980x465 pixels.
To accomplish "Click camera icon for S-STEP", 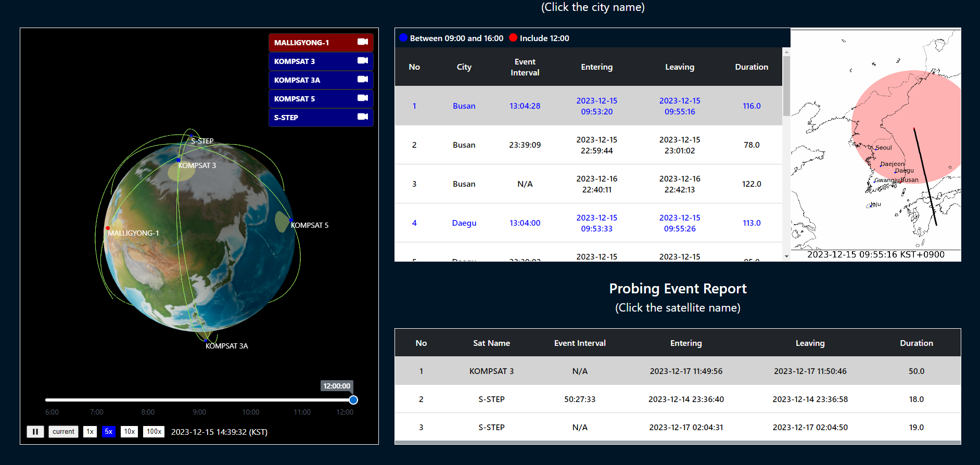I will coord(363,117).
